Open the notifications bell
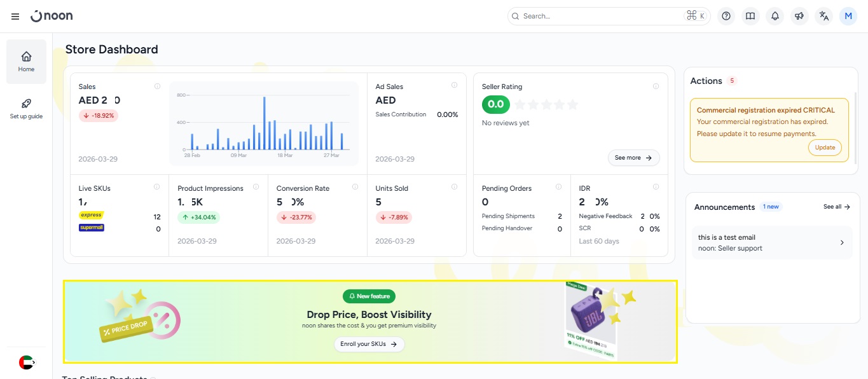 [775, 17]
